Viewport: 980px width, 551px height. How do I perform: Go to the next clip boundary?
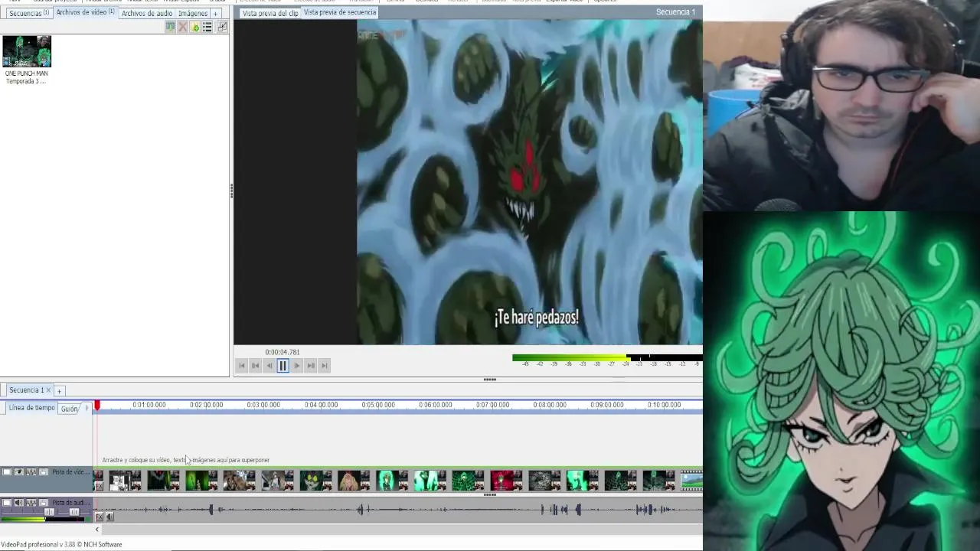point(310,366)
